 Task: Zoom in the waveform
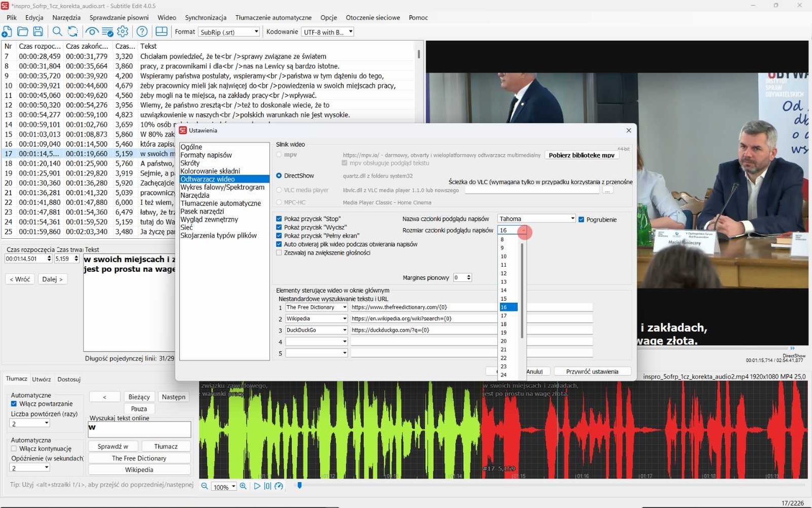click(243, 486)
